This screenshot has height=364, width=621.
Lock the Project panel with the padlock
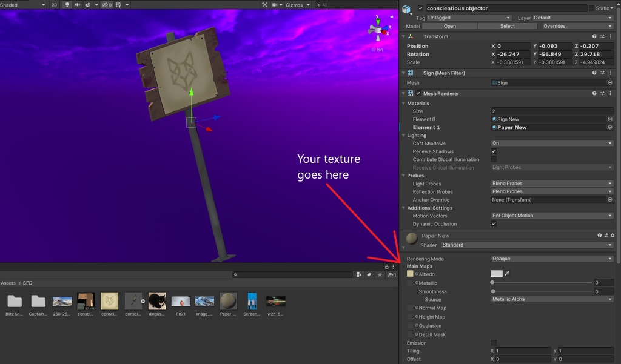pyautogui.click(x=386, y=266)
